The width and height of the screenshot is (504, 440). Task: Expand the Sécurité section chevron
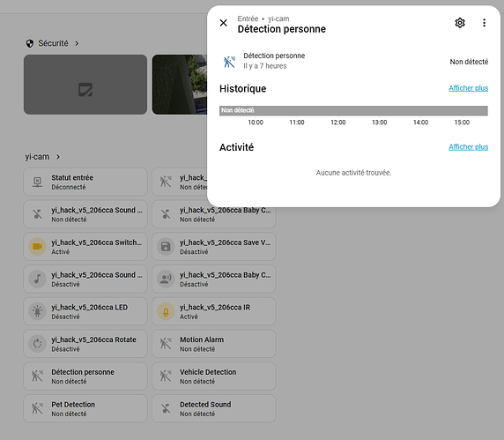pyautogui.click(x=77, y=43)
